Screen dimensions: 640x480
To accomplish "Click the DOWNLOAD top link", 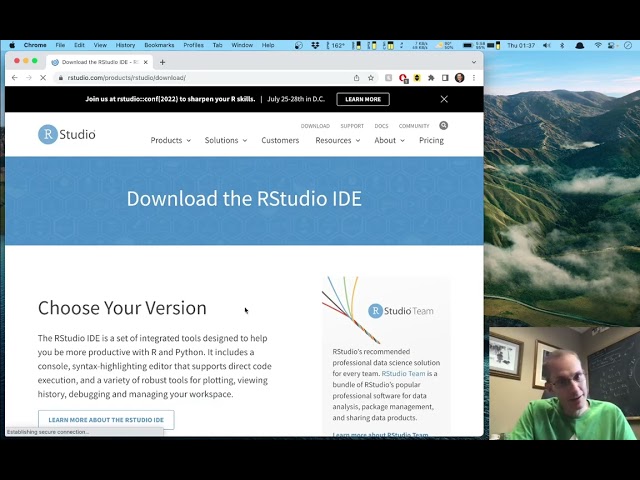I will click(x=315, y=126).
